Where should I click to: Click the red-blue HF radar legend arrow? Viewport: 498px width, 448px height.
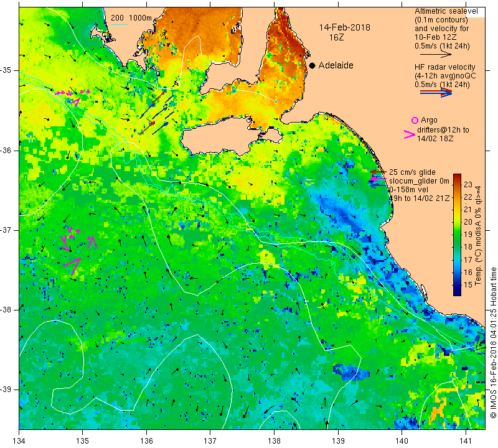click(x=436, y=92)
